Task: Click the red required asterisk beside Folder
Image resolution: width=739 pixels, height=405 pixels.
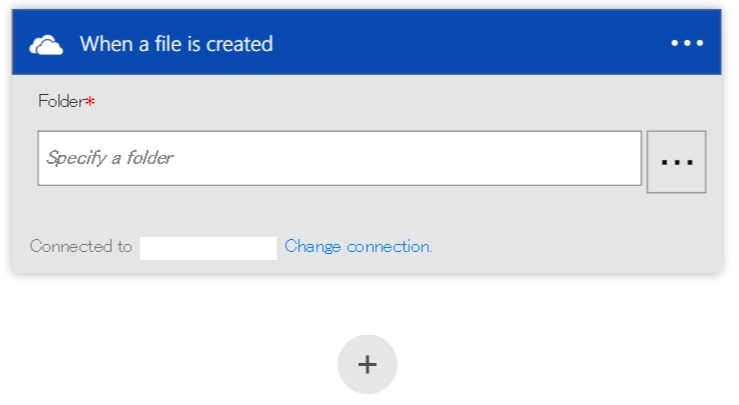Action: [90, 102]
